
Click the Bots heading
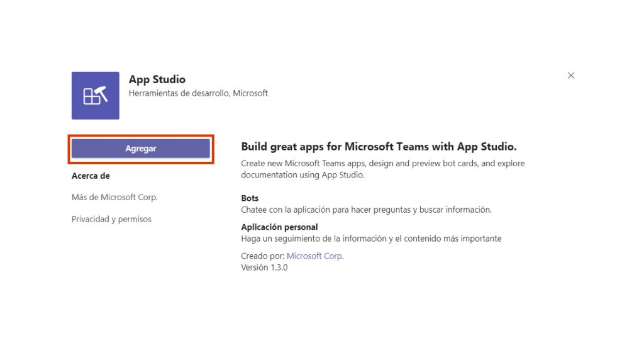click(x=250, y=198)
